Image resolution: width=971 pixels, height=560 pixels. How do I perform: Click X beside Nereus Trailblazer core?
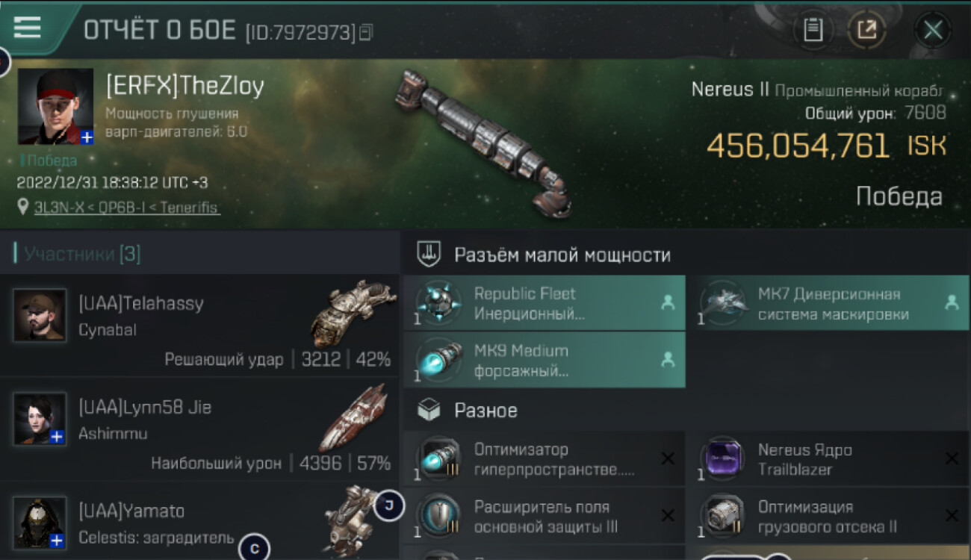[952, 458]
